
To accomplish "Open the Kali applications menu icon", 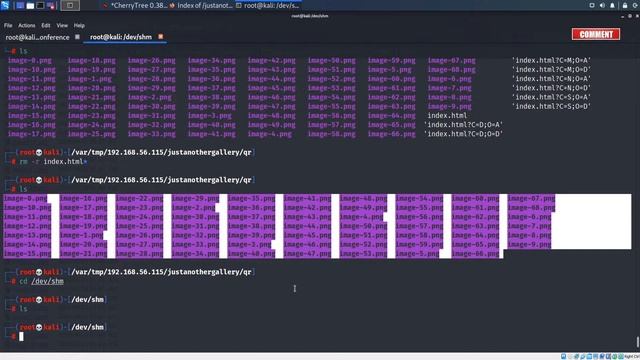I will tap(5, 5).
